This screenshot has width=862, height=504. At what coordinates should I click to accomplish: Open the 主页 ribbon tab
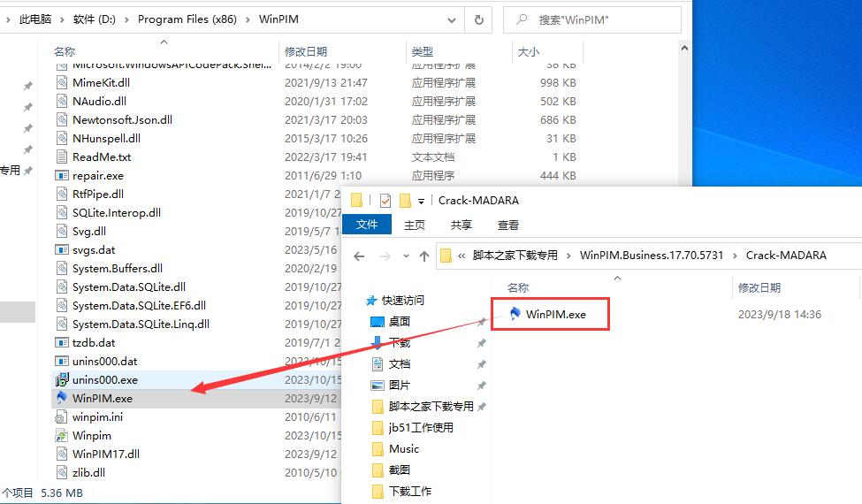[415, 225]
